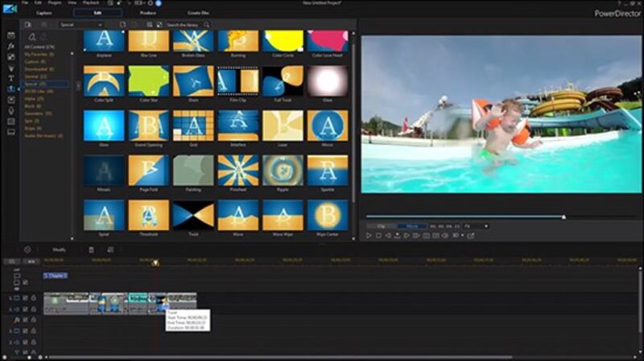Open the Media Room at top of sidebar
Viewport: 644px width, 361px height.
coord(11,36)
